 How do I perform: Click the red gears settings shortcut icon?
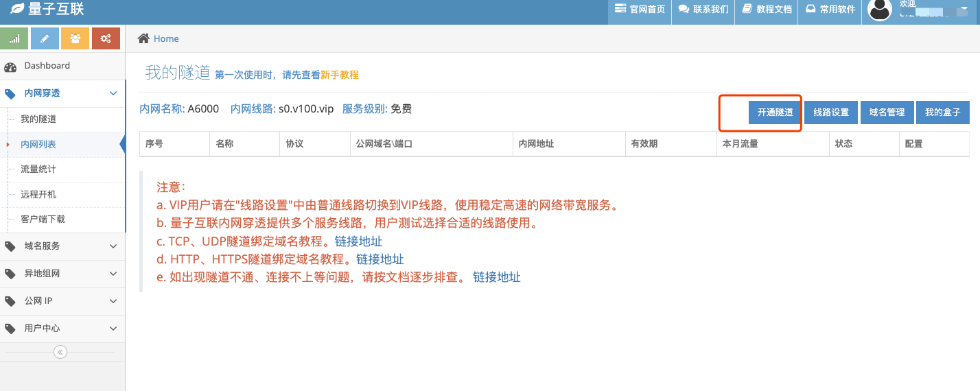(x=106, y=38)
